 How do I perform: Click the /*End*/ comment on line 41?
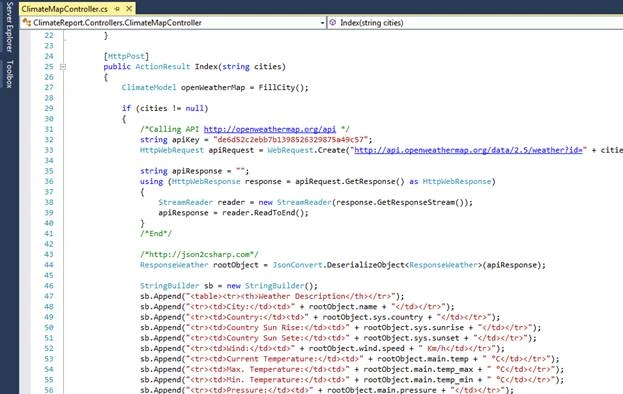pos(156,234)
